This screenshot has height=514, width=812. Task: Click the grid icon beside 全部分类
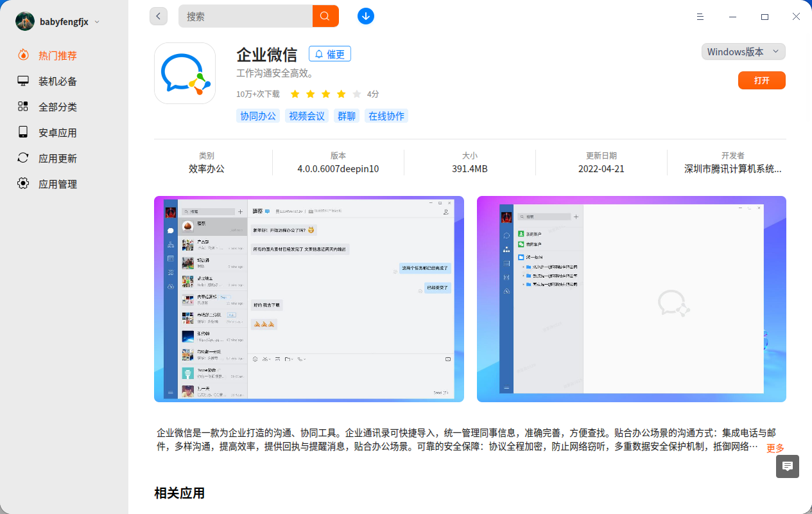click(23, 107)
